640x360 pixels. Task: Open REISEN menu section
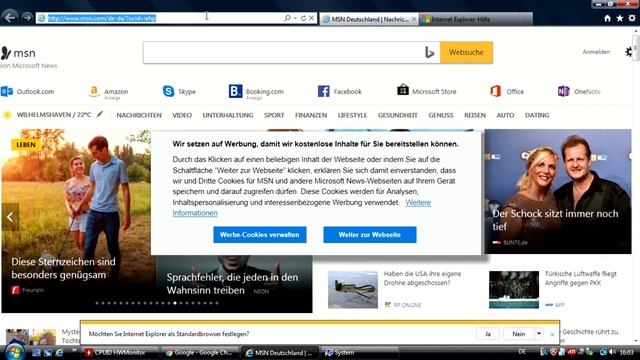pyautogui.click(x=475, y=115)
